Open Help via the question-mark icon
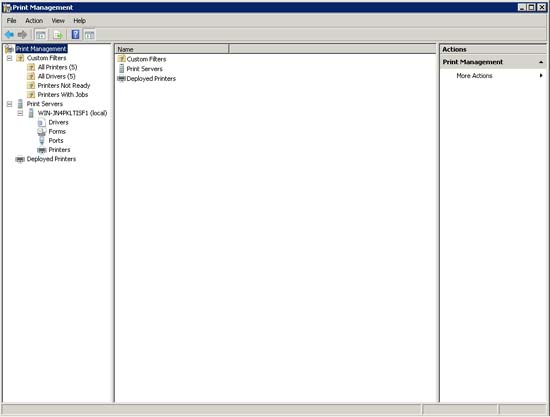The image size is (550, 417). coord(75,34)
